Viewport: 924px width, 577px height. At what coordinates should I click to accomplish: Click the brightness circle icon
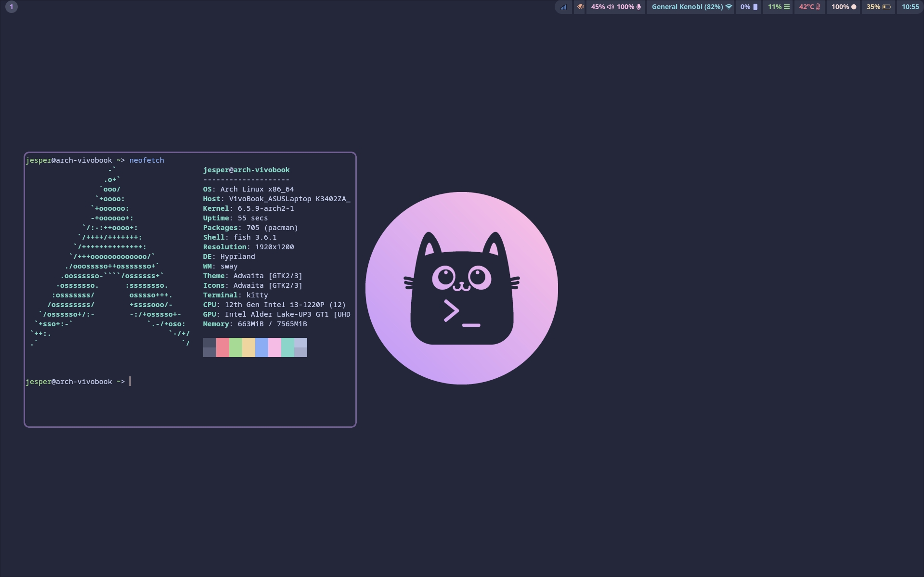(x=854, y=7)
